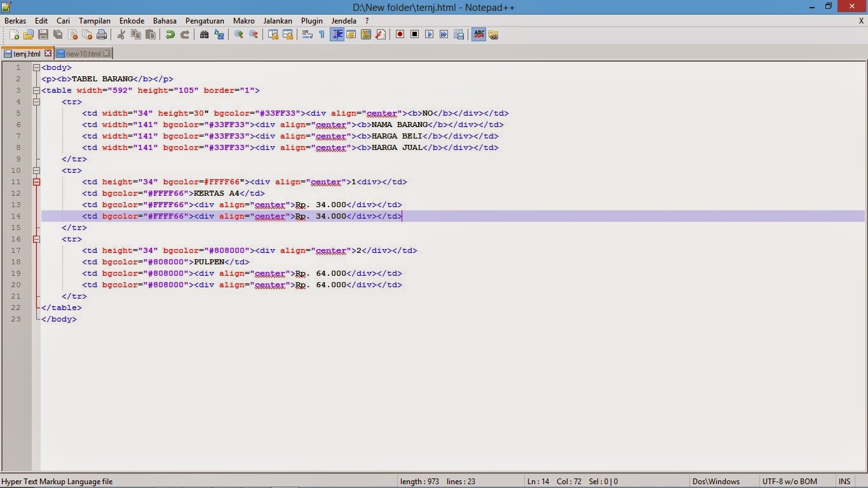Open the Bahasa menu

coord(165,21)
